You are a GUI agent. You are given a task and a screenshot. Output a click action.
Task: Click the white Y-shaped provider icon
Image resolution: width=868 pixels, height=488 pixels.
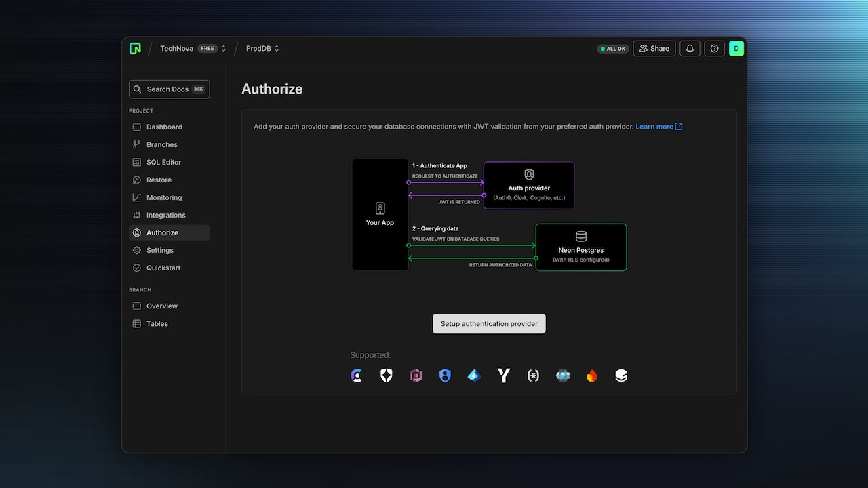click(504, 375)
